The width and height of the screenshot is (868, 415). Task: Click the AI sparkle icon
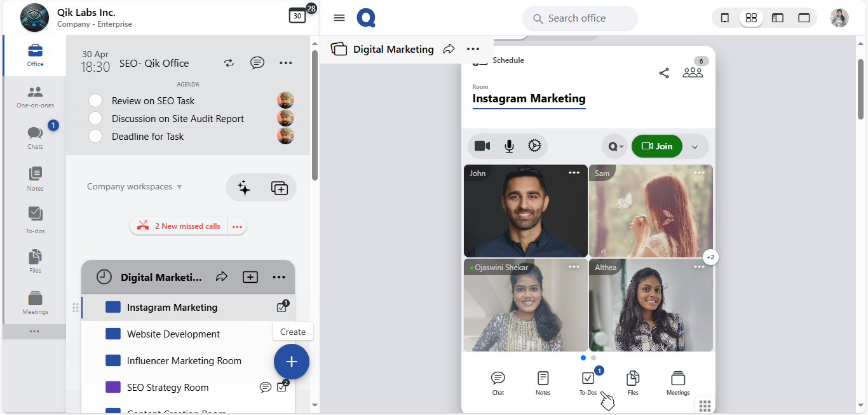tap(244, 187)
